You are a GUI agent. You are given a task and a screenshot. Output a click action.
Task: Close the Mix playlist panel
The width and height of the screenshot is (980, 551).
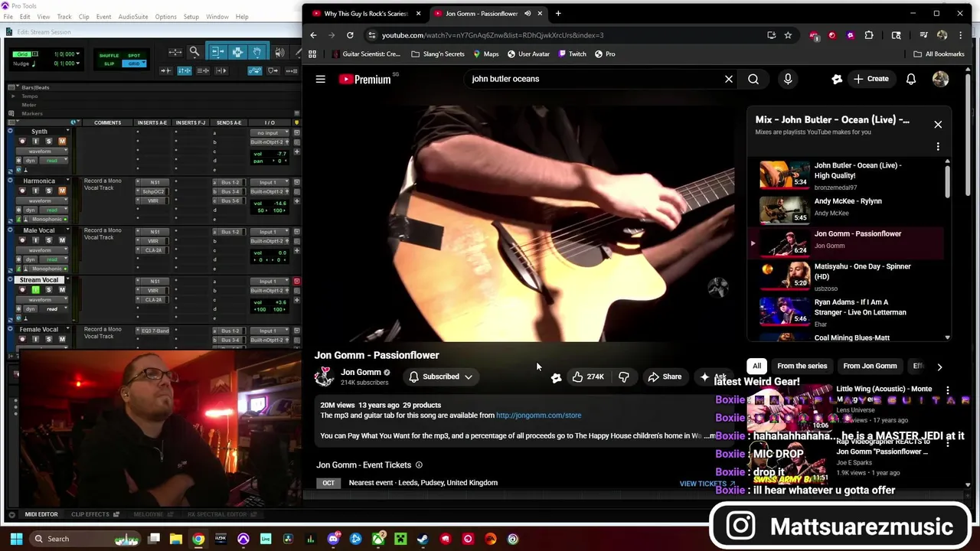tap(938, 124)
